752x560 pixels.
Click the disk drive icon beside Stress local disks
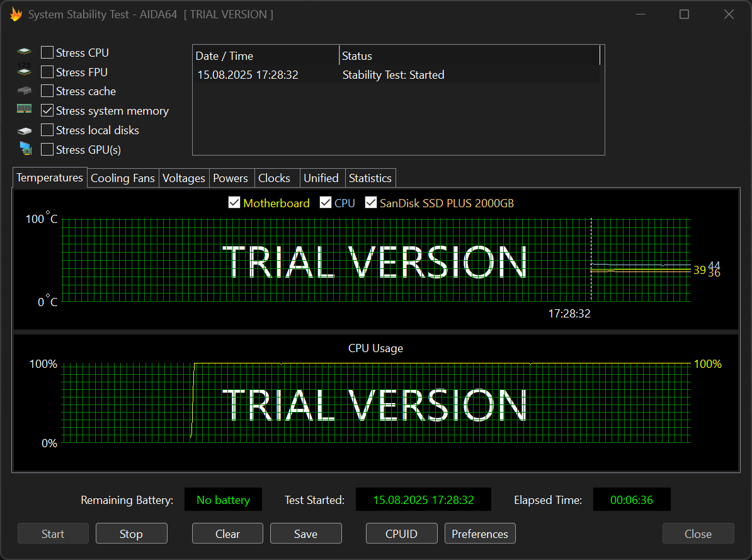[x=24, y=130]
